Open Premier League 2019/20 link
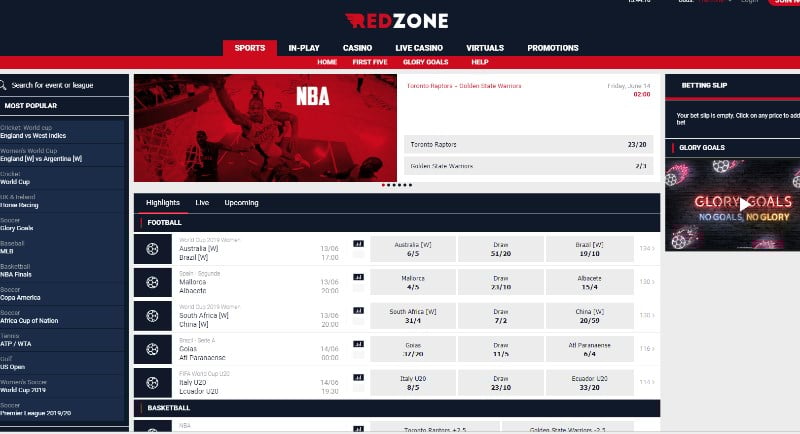The width and height of the screenshot is (800, 434). (x=62, y=409)
